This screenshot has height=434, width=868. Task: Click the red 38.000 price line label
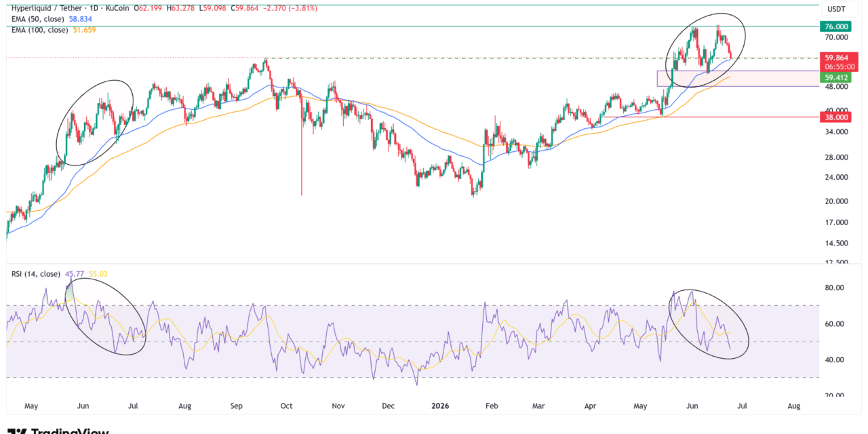pos(834,117)
